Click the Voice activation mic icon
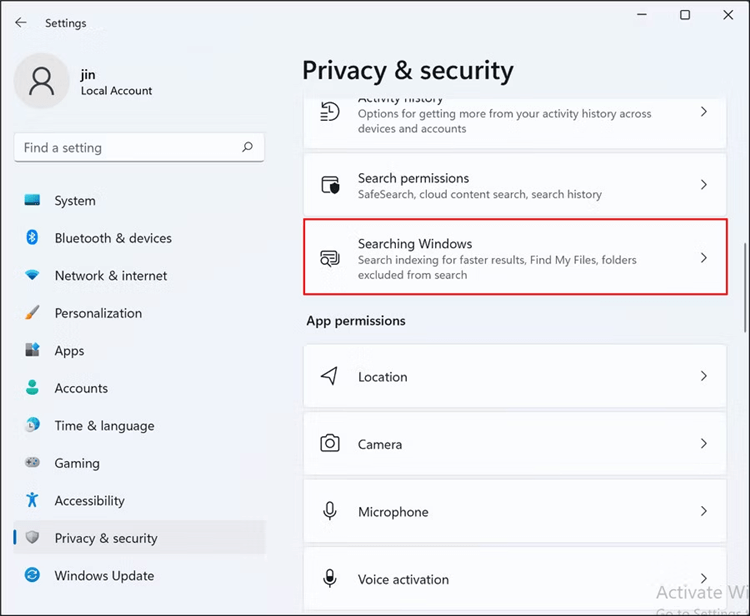The image size is (750, 616). 330,578
